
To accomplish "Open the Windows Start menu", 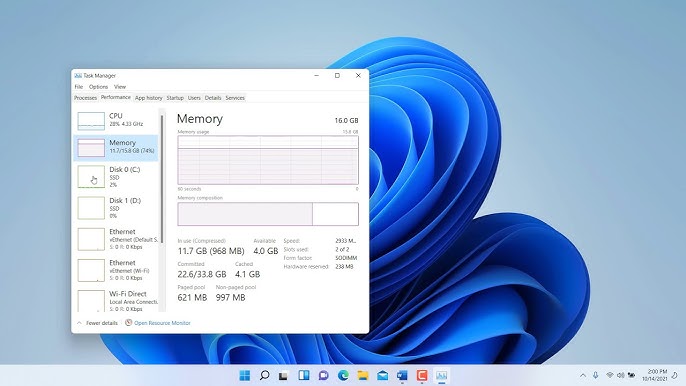I will point(245,375).
